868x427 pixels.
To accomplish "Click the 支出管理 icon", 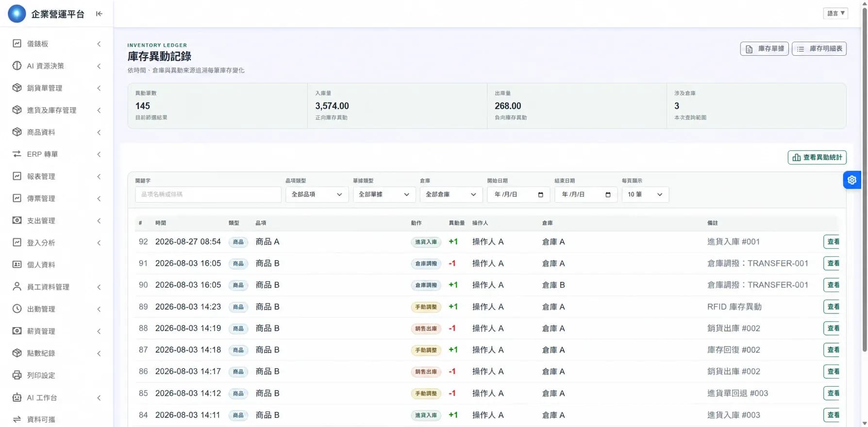I will (17, 220).
